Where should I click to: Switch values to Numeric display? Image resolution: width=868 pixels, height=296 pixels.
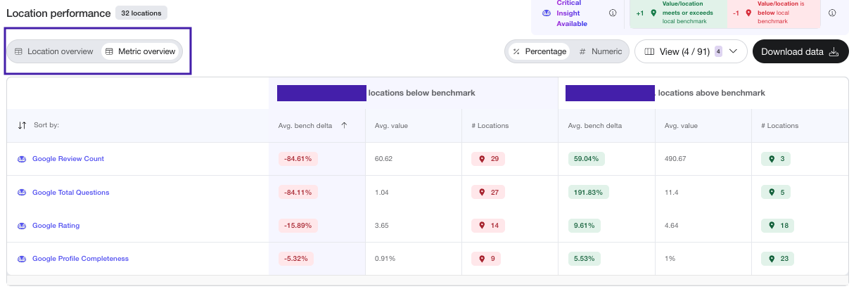[600, 51]
